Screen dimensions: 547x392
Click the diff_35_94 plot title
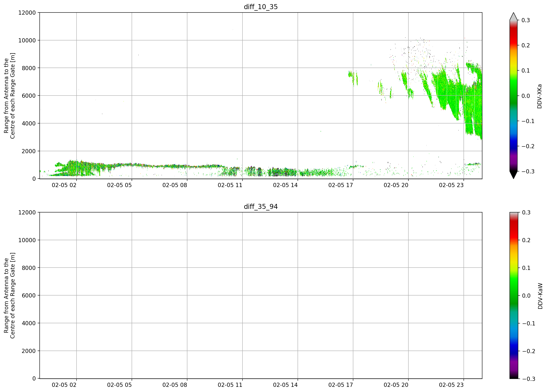point(261,207)
